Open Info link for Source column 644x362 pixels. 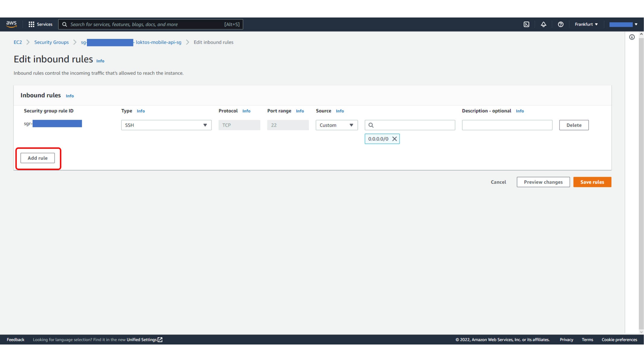(x=340, y=111)
